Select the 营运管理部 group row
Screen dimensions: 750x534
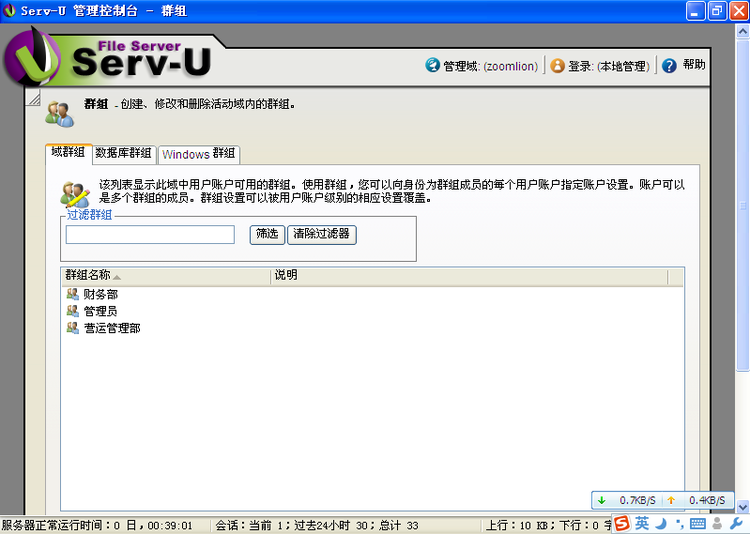tap(111, 328)
